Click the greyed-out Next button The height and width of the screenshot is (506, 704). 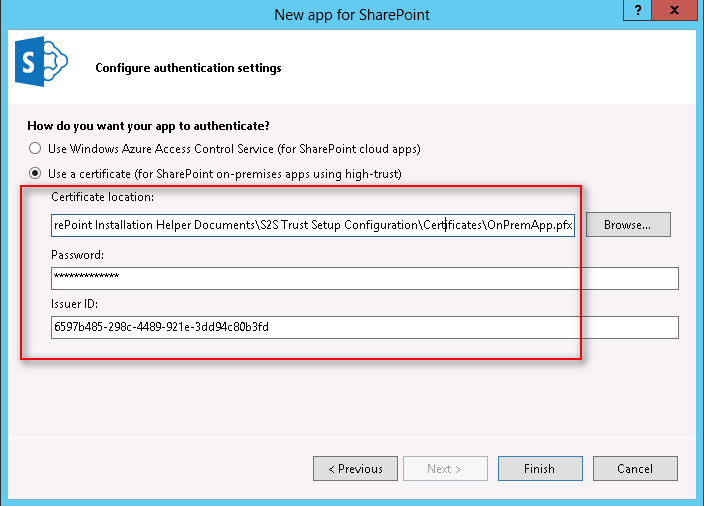pyautogui.click(x=445, y=468)
